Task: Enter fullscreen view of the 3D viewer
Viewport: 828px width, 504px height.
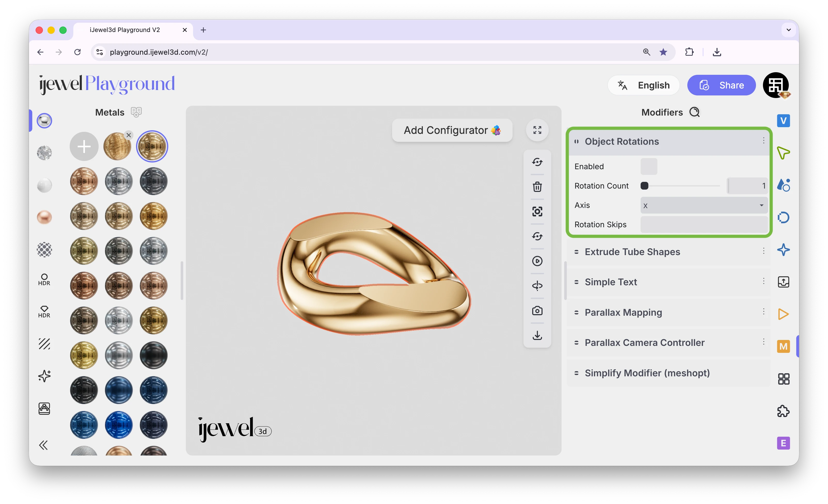Action: click(537, 130)
